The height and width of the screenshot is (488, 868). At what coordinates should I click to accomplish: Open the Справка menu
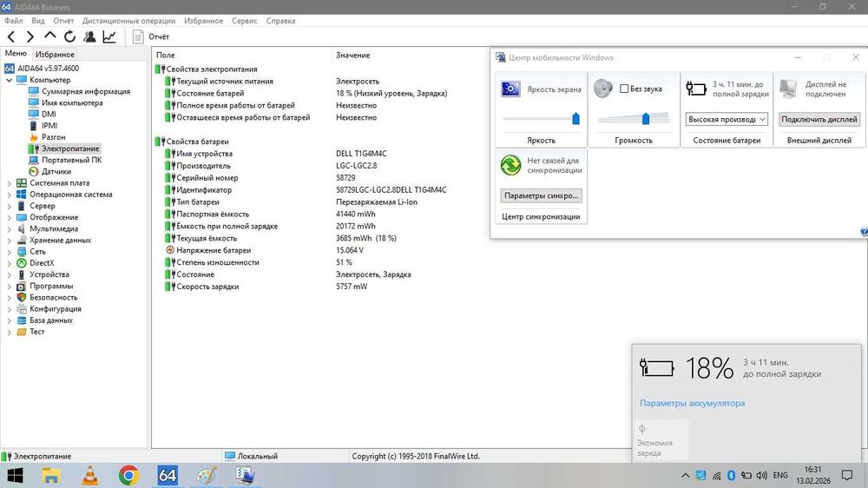[280, 21]
